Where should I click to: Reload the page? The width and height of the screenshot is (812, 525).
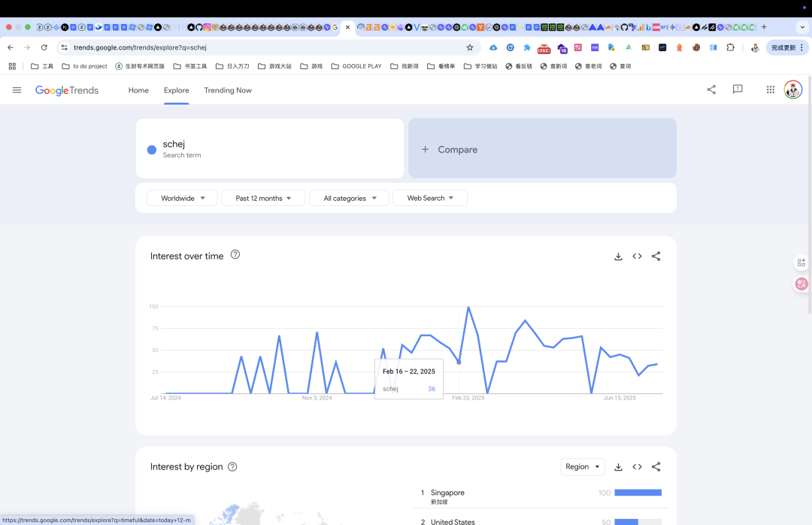coord(44,47)
